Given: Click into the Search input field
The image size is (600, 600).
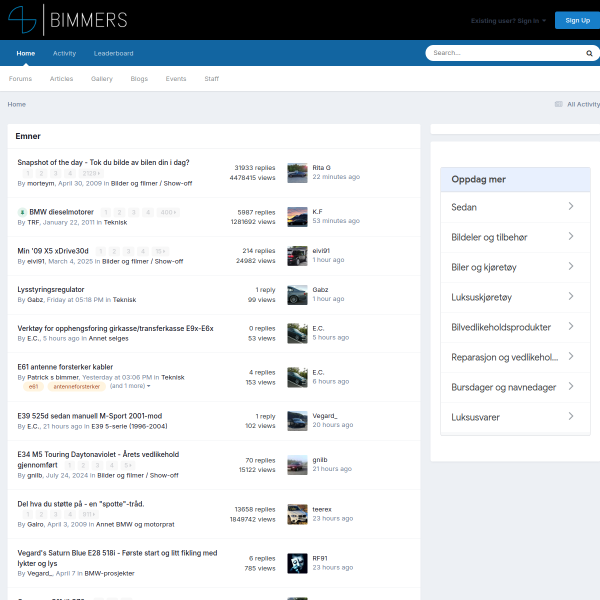Looking at the screenshot, I should click(507, 53).
